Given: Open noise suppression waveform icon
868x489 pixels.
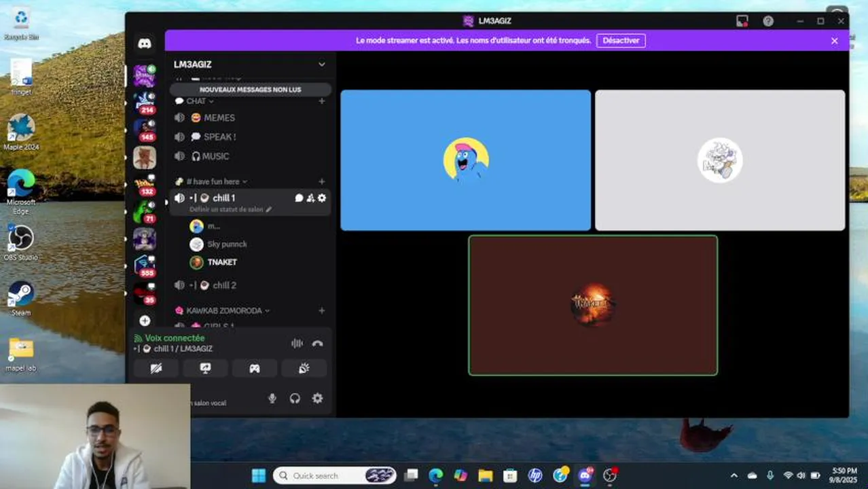Looking at the screenshot, I should [297, 344].
